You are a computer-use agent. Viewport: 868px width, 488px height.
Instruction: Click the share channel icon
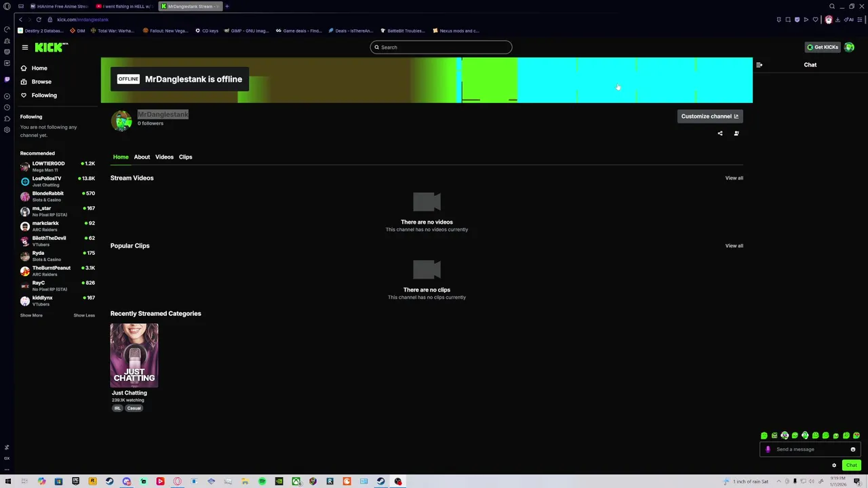pyautogui.click(x=720, y=134)
